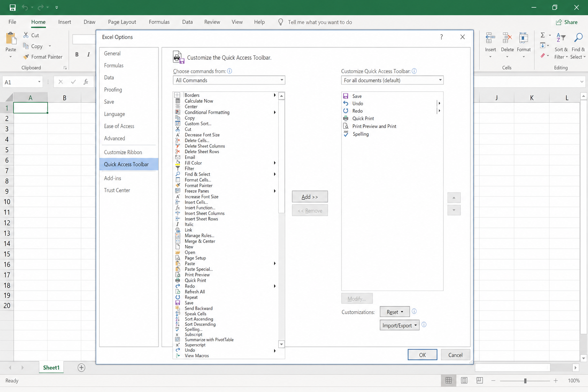Expand the formula bar chevron
This screenshot has height=392, width=588.
click(x=582, y=82)
